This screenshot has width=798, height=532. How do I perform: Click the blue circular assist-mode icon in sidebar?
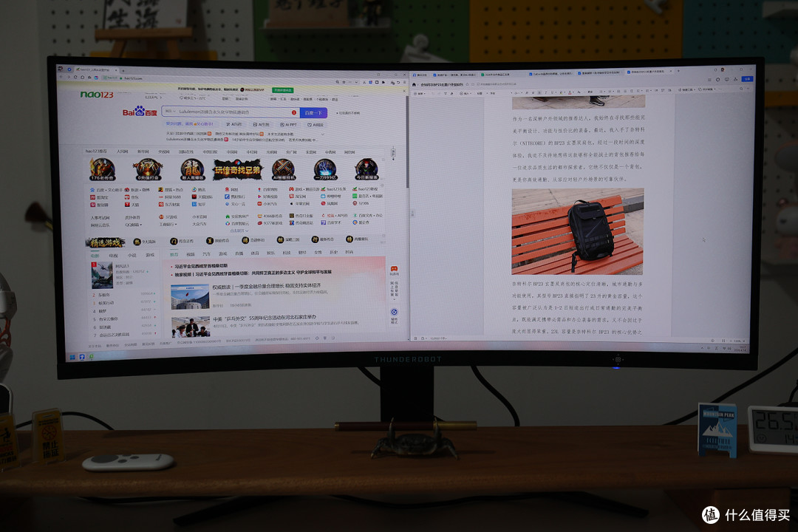coord(394,312)
